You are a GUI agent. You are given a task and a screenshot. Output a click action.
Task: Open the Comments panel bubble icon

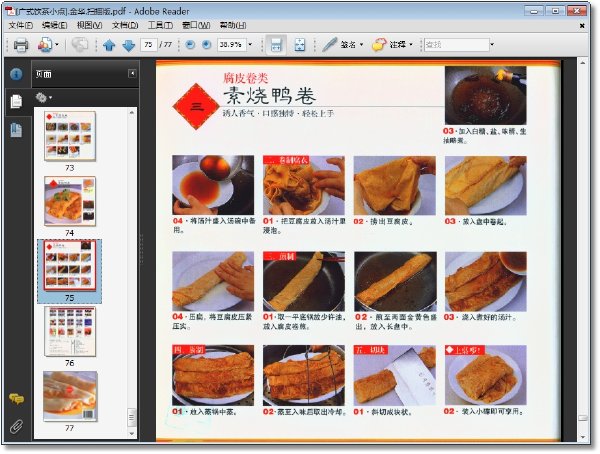tap(16, 399)
